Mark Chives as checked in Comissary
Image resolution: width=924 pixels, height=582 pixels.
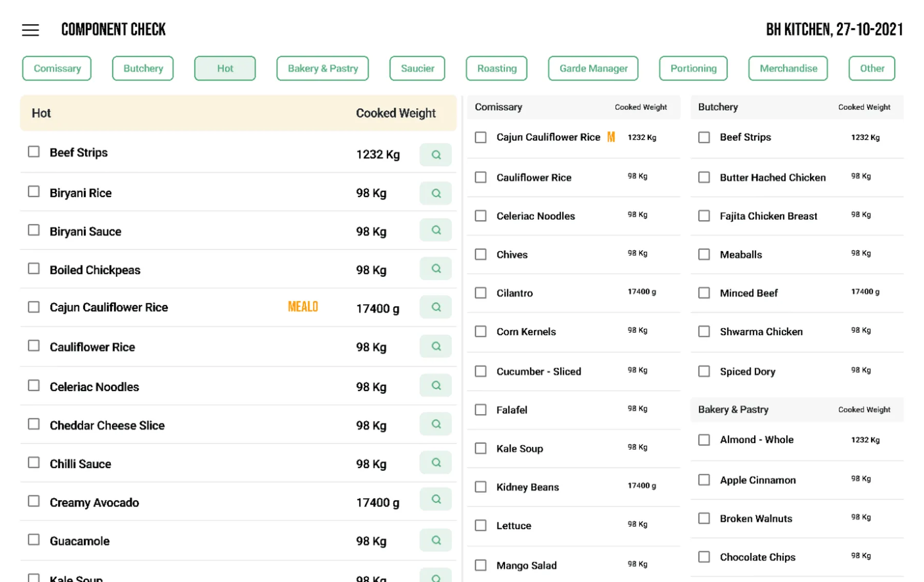[480, 255]
